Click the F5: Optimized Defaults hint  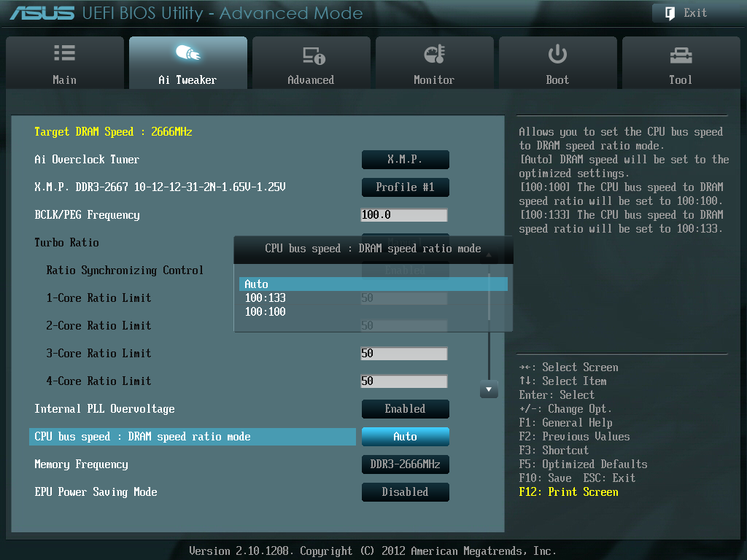583,464
